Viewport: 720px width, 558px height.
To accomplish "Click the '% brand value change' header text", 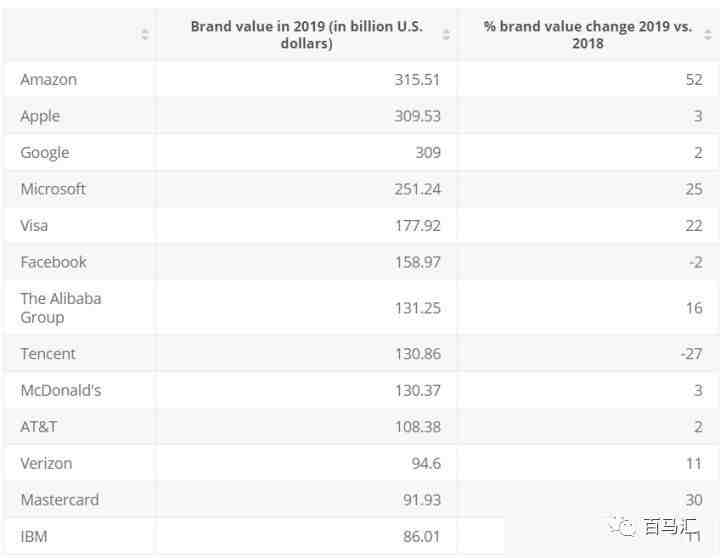I will (x=587, y=35).
